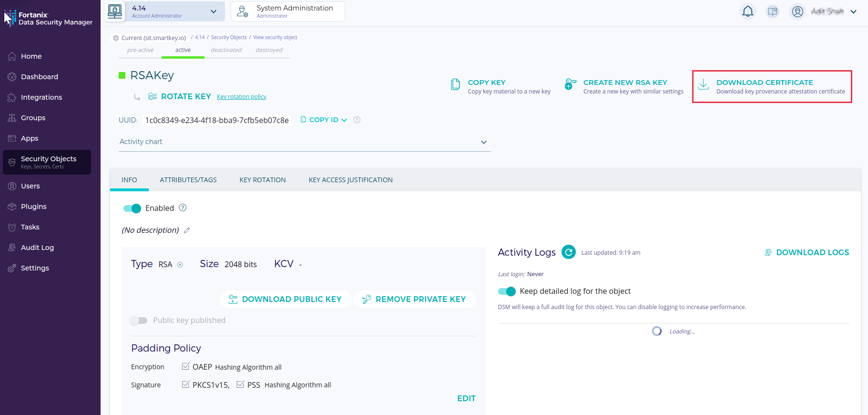
Task: Open Audit Log in the sidebar
Action: click(37, 248)
